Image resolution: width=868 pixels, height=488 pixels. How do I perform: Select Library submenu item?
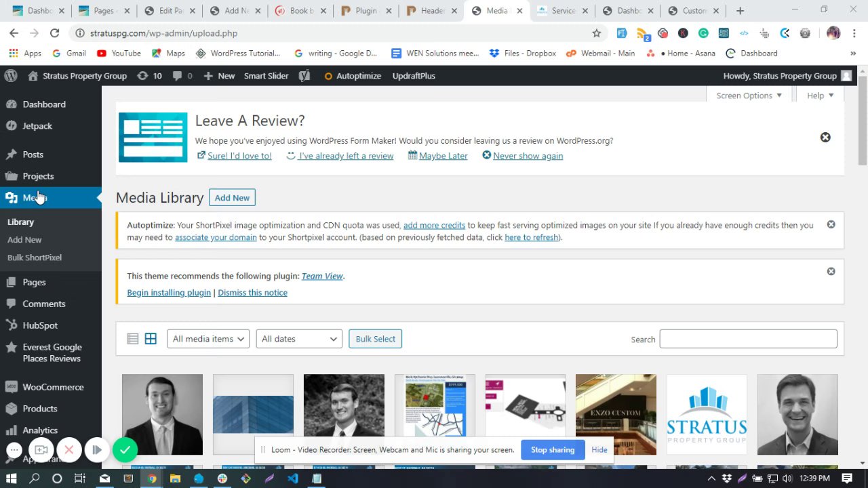(20, 222)
